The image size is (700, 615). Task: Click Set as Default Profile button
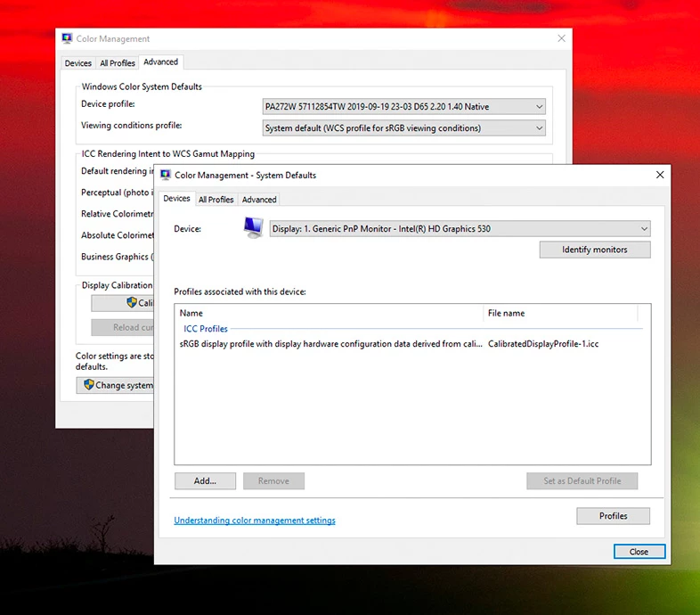tap(582, 481)
